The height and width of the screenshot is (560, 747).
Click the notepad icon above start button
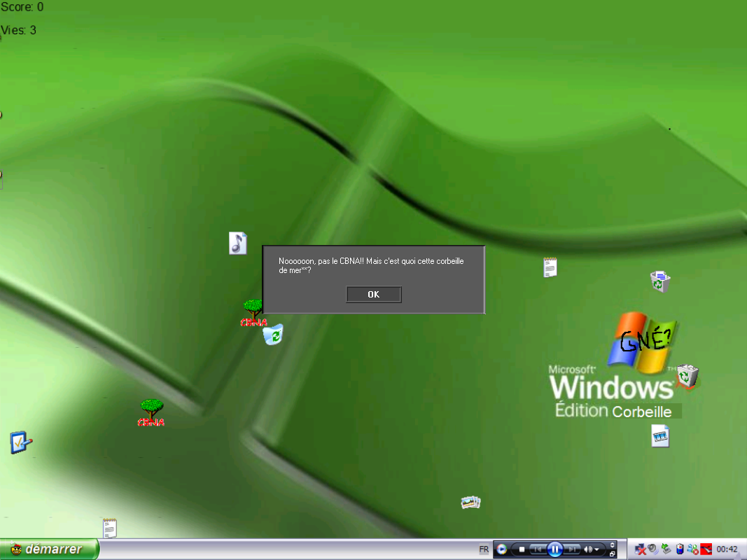point(109,528)
